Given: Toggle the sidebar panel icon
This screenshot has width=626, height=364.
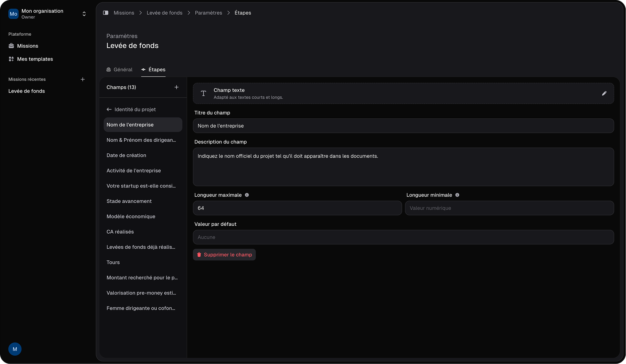Looking at the screenshot, I should click(x=106, y=13).
